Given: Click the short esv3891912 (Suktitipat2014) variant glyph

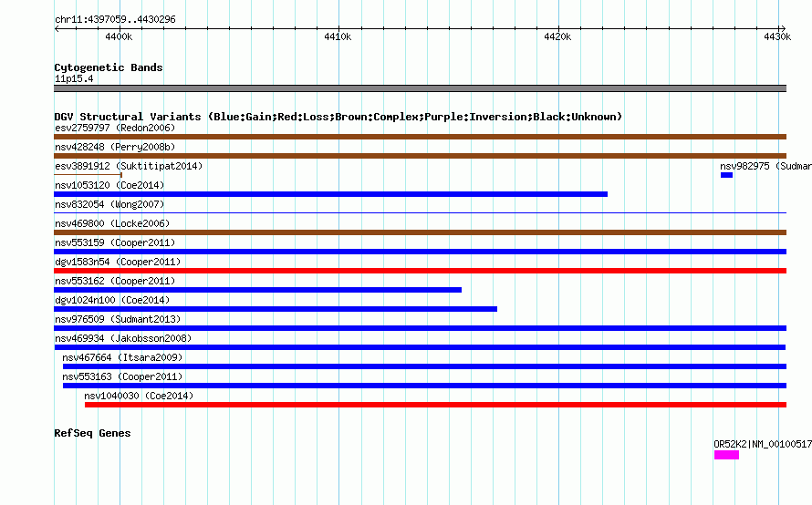Looking at the screenshot, I should tap(88, 175).
